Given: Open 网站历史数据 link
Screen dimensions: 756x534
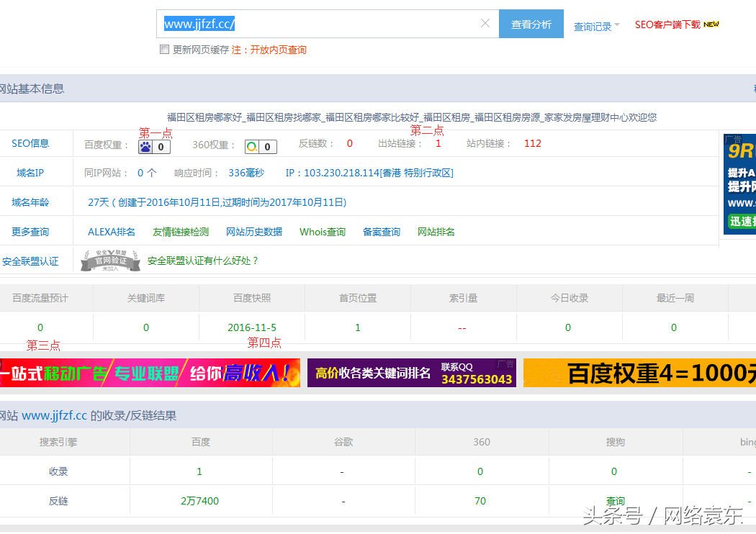Looking at the screenshot, I should (254, 232).
